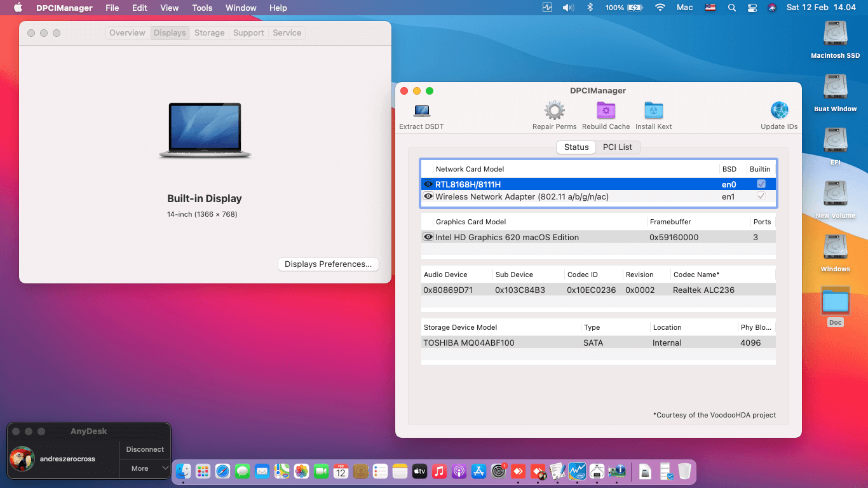This screenshot has height=488, width=868.
Task: Click the Update IDs globe icon
Action: click(x=779, y=111)
